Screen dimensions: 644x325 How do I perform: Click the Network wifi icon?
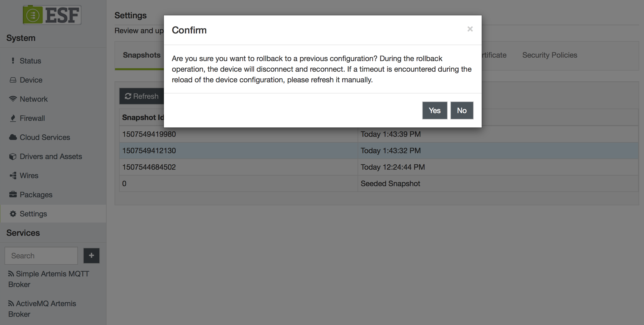point(13,99)
